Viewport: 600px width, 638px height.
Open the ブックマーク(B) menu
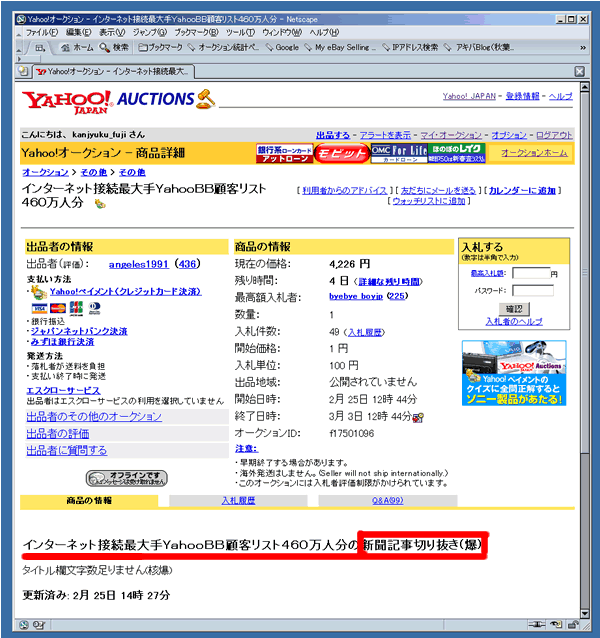tap(196, 33)
